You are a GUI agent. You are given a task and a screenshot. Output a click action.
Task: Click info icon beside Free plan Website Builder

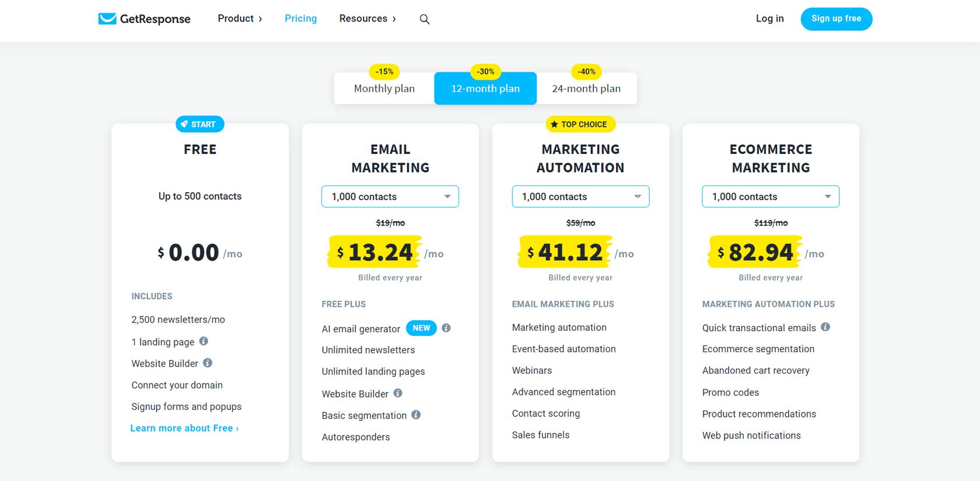tap(208, 363)
